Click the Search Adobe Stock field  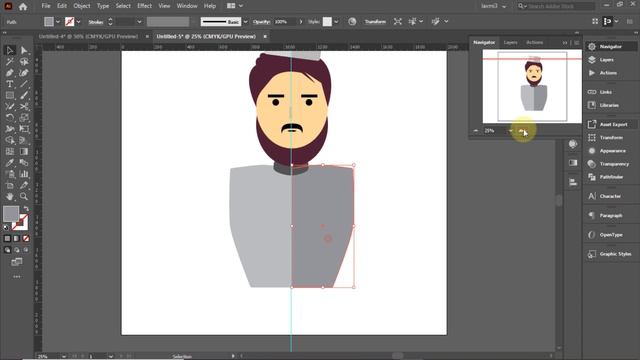tap(556, 6)
